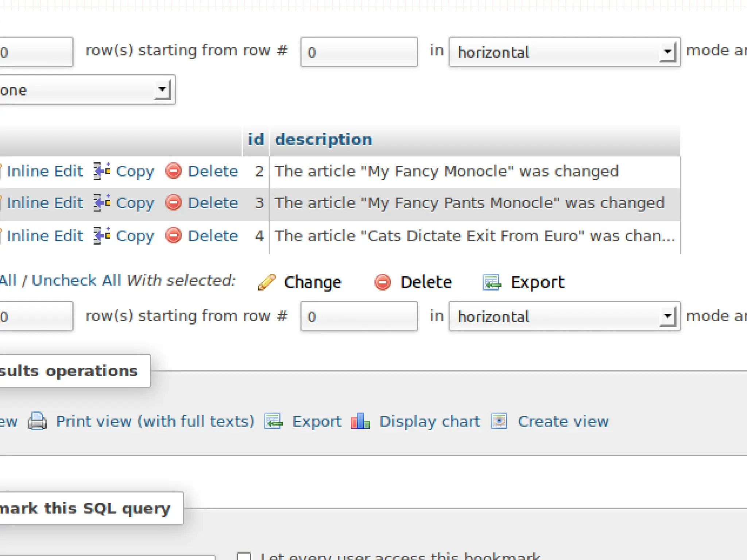This screenshot has height=560, width=747.
Task: Click the printer icon for Print view
Action: (x=37, y=421)
